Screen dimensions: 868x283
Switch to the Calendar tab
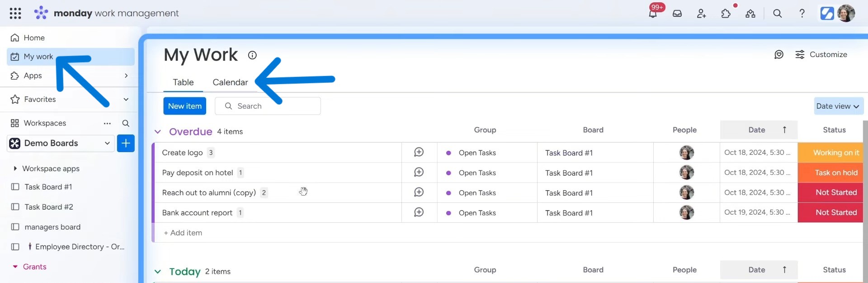tap(230, 82)
